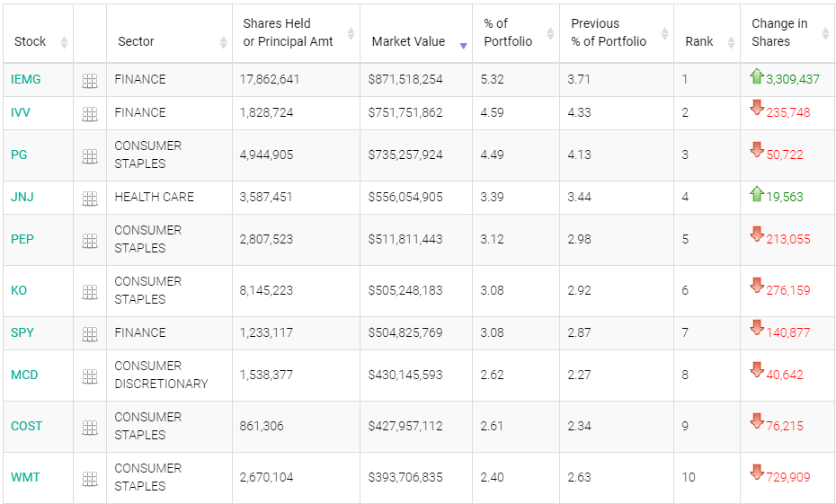Click the green up arrow for IEMG
The height and width of the screenshot is (504, 836).
point(757,77)
